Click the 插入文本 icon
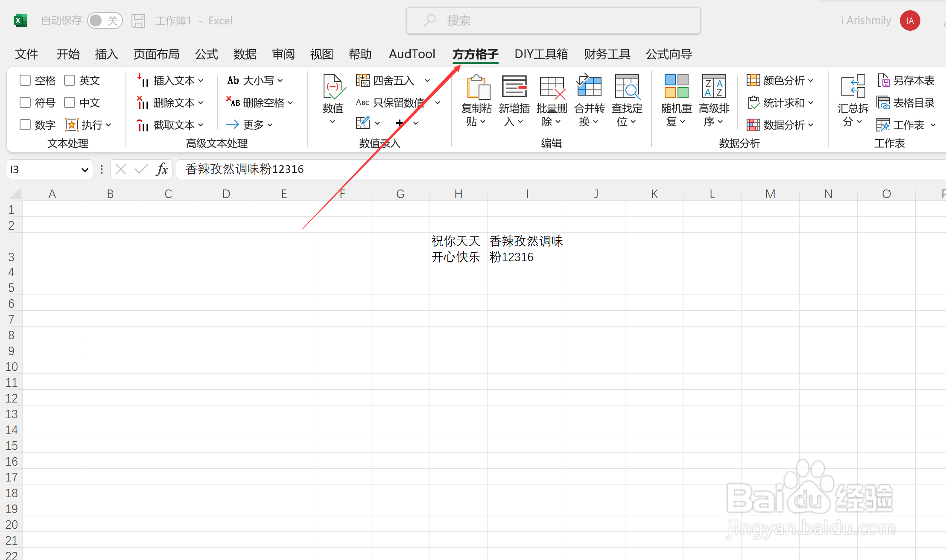946x560 pixels. (143, 80)
